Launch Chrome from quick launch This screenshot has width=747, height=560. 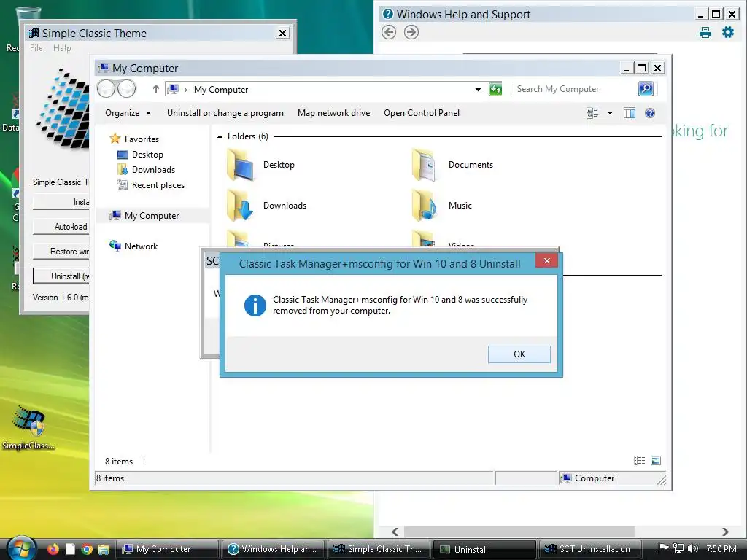tap(87, 549)
